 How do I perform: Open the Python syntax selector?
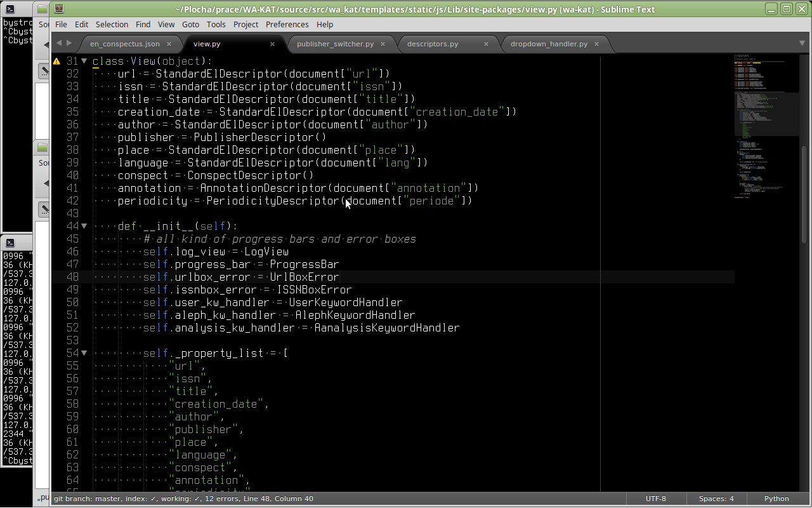[x=776, y=498]
